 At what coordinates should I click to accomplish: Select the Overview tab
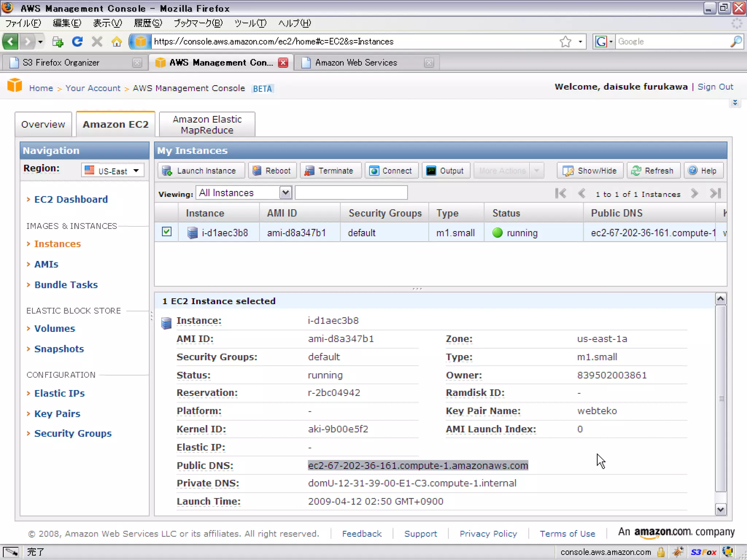coord(43,124)
